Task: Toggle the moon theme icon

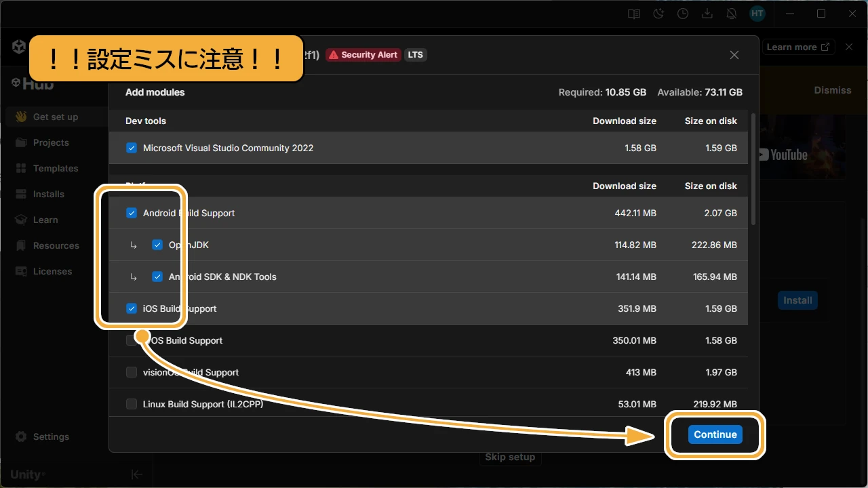Action: (x=658, y=14)
